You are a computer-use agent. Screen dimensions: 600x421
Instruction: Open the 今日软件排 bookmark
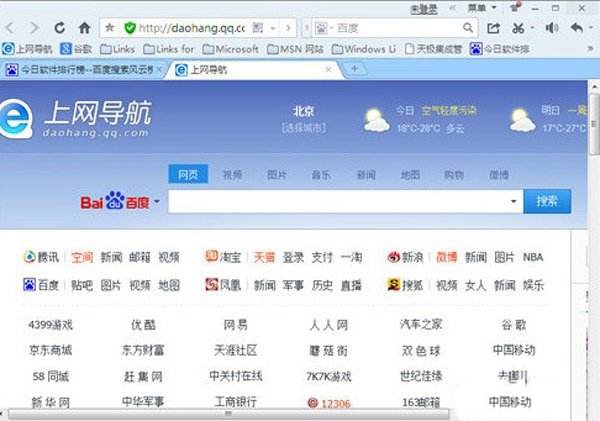point(499,49)
